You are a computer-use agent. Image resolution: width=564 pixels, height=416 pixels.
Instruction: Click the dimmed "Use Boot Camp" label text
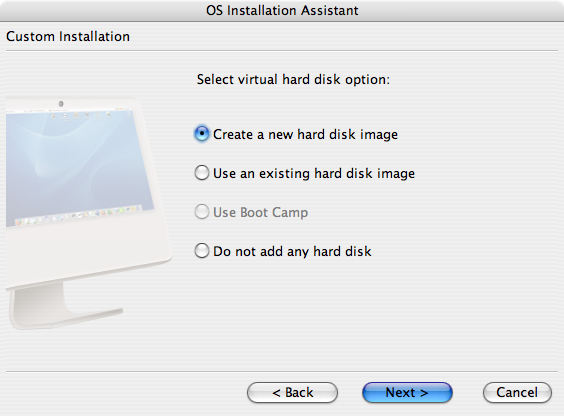pos(260,212)
